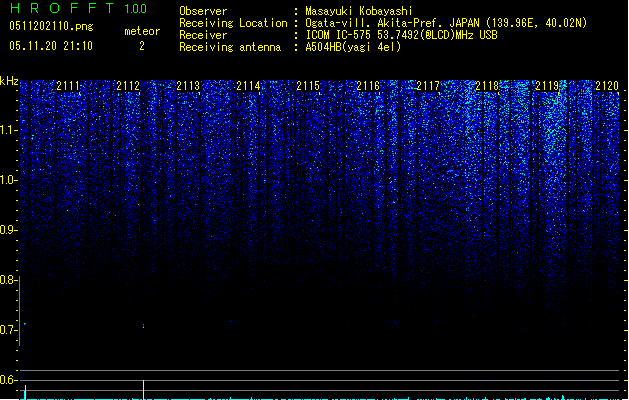Click the kHz axis unit label

[9, 81]
